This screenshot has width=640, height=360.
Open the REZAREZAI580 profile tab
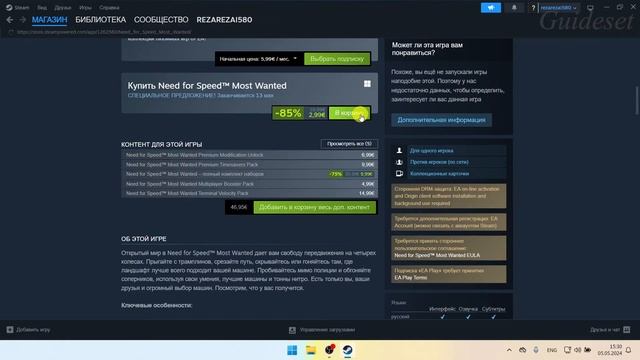tap(224, 20)
